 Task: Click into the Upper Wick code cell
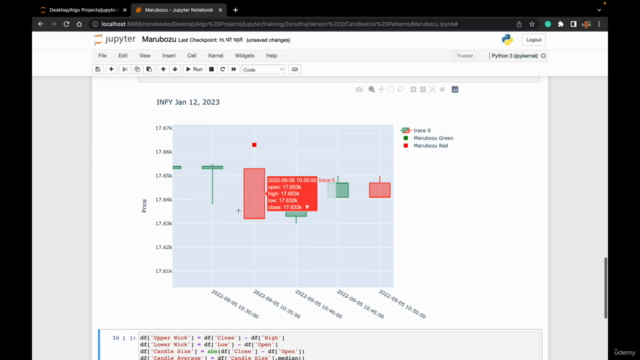[x=339, y=345]
